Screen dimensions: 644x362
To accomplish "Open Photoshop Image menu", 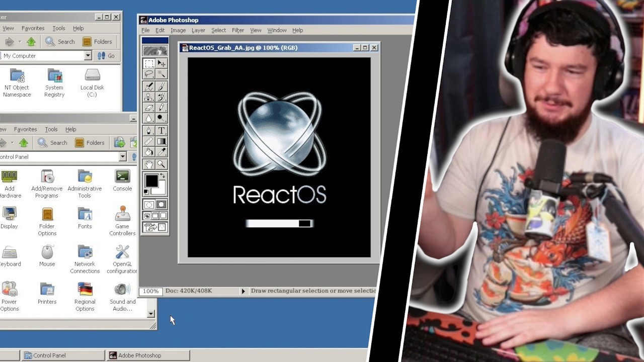I will [x=178, y=30].
